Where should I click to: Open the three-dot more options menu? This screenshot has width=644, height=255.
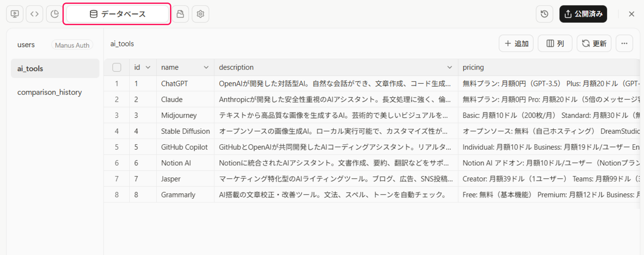point(624,43)
